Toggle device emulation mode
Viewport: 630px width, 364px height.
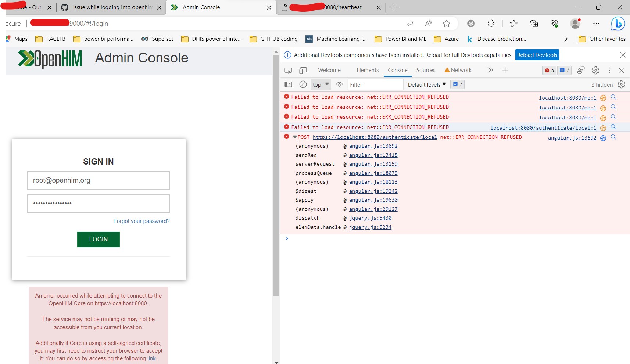pyautogui.click(x=303, y=70)
